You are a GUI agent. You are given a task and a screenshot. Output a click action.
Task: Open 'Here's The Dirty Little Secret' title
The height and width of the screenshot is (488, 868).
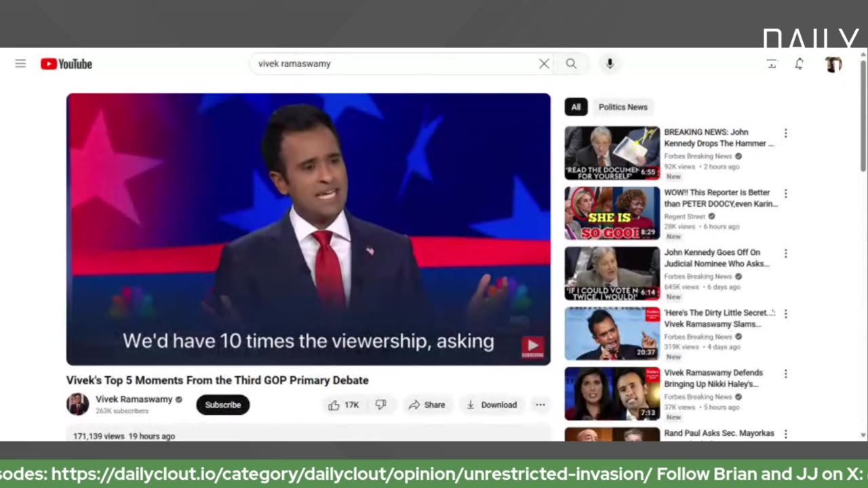click(719, 319)
